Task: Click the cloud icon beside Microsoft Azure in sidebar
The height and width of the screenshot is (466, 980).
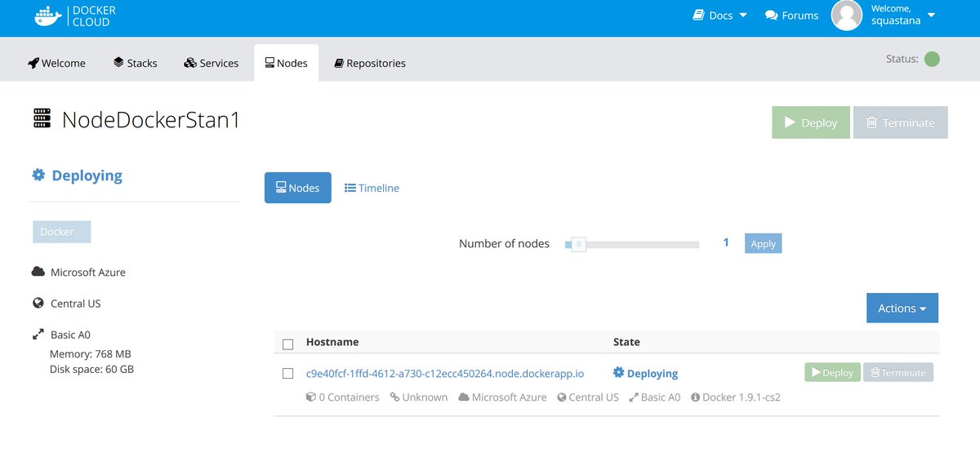Action: [x=38, y=272]
